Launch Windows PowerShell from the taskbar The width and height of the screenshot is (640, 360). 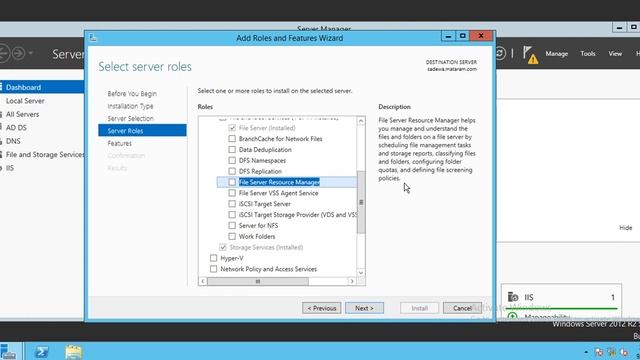click(x=41, y=351)
